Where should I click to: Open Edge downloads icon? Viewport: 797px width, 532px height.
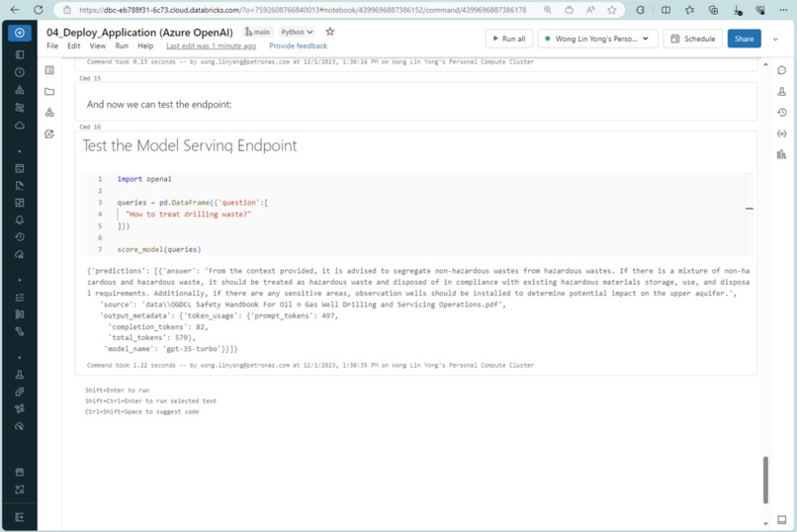click(x=737, y=10)
